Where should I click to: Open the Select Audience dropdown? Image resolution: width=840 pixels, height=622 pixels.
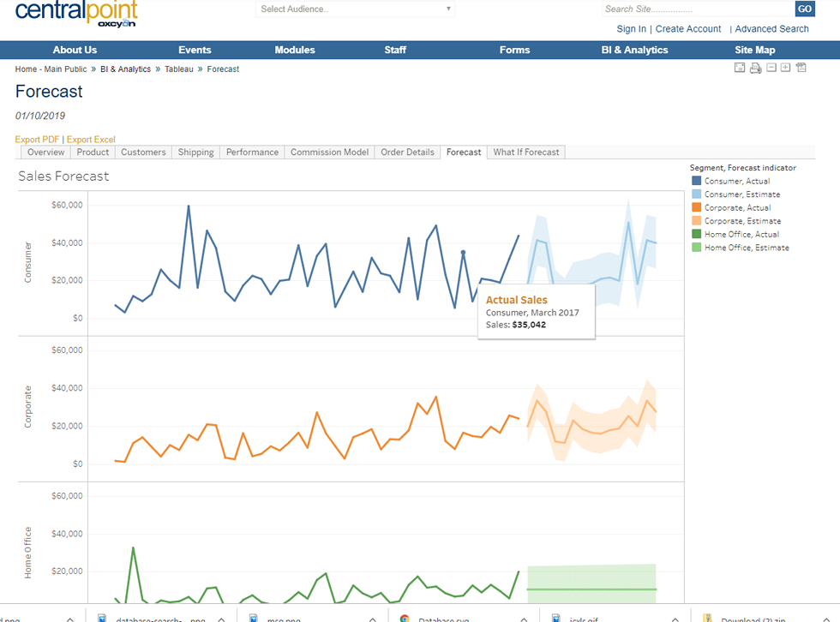pyautogui.click(x=355, y=9)
